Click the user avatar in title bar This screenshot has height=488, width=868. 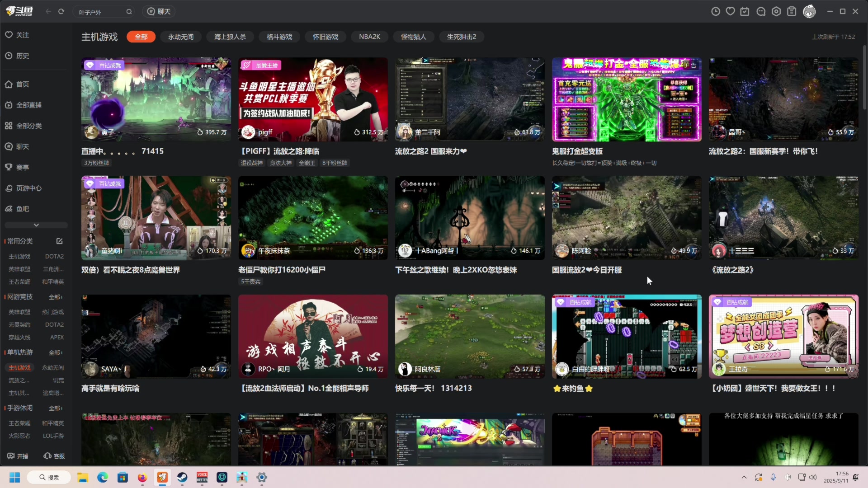point(809,11)
